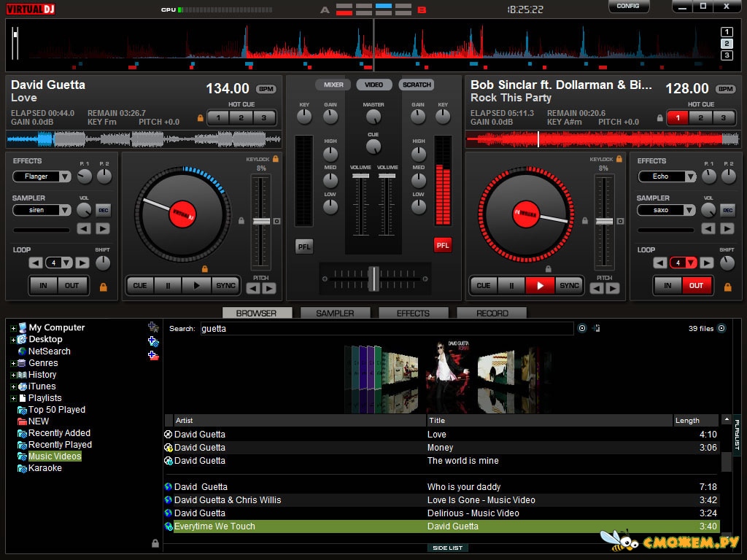
Task: Open the SAMPLER tab
Action: [x=335, y=313]
